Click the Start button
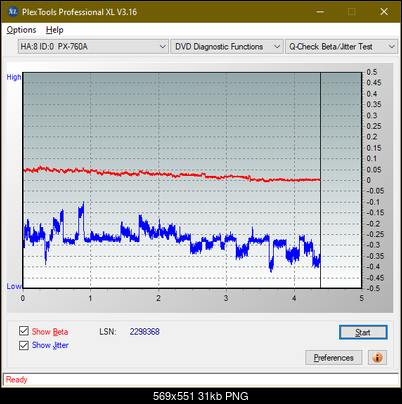The image size is (402, 404). click(363, 332)
